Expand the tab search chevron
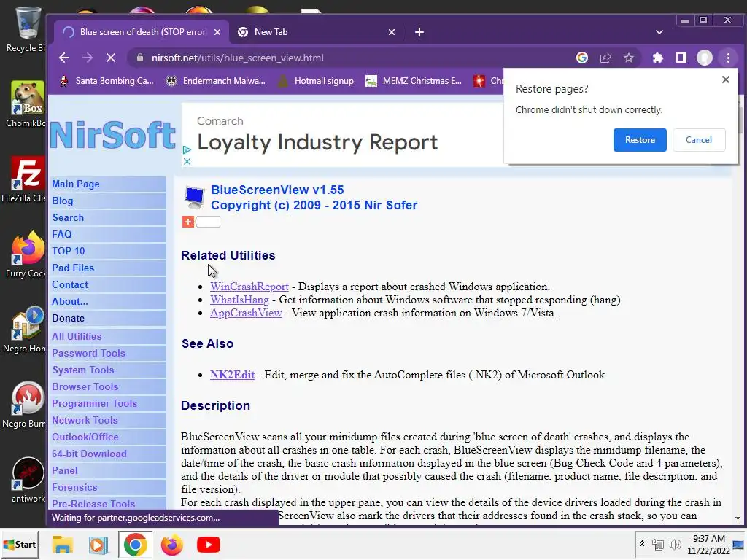 click(659, 32)
